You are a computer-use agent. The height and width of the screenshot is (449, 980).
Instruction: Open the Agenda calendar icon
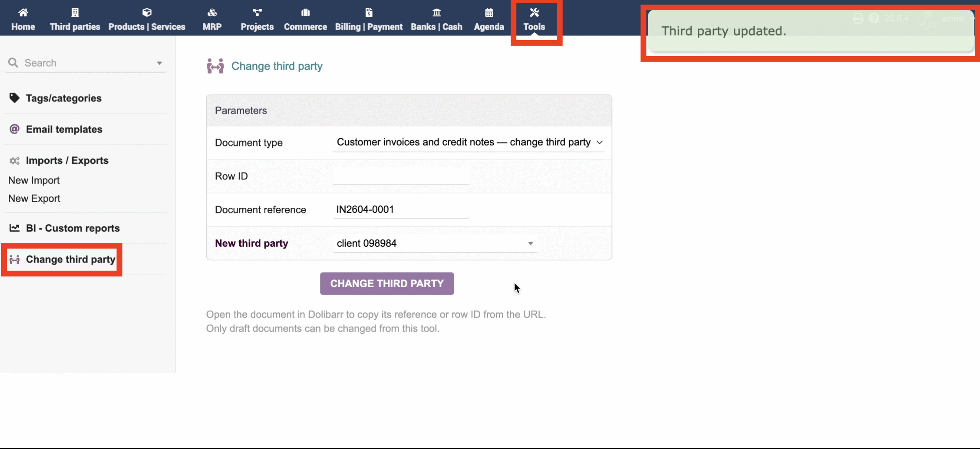489,12
